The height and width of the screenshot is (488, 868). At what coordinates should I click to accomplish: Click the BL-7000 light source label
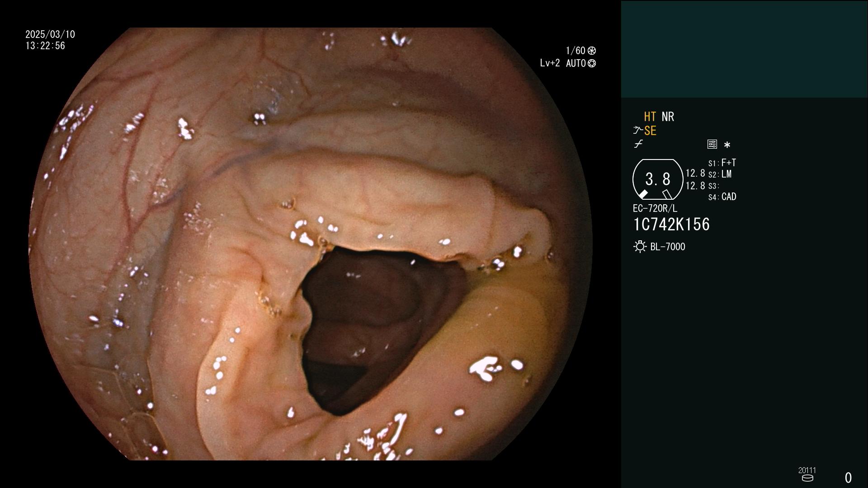point(668,247)
